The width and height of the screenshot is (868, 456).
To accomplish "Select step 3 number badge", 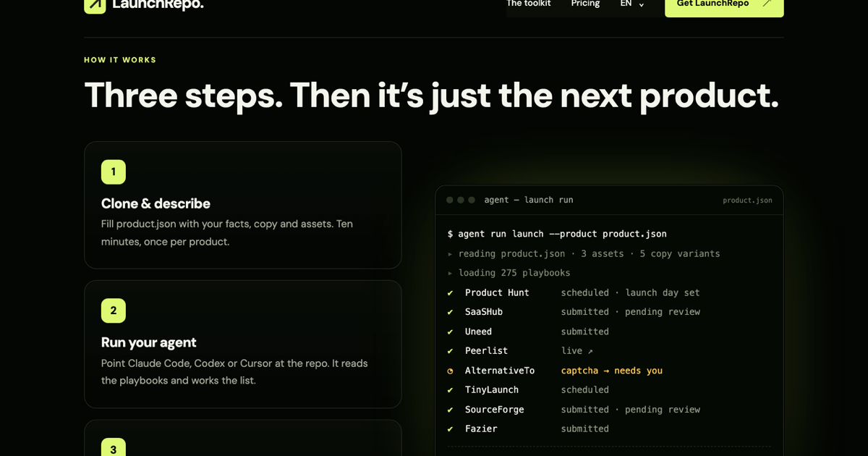I will 114,447.
